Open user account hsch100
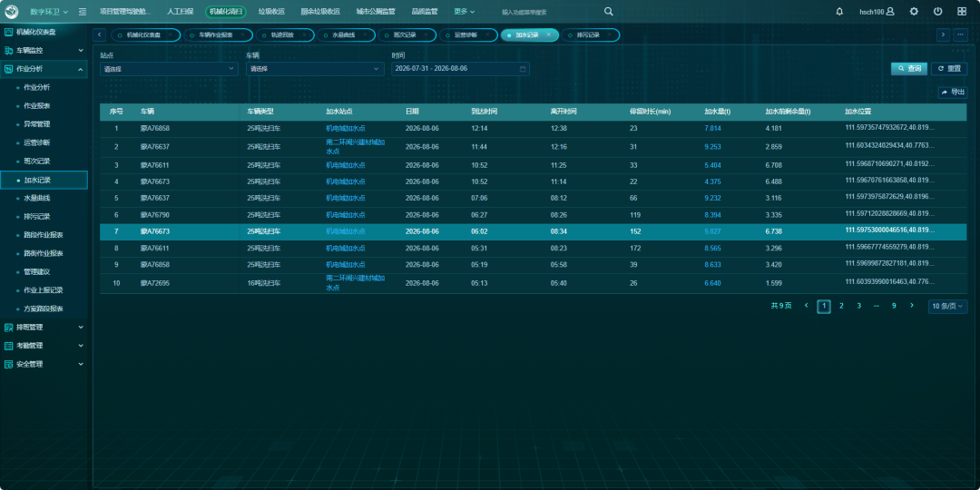The height and width of the screenshot is (490, 980). (x=877, y=11)
